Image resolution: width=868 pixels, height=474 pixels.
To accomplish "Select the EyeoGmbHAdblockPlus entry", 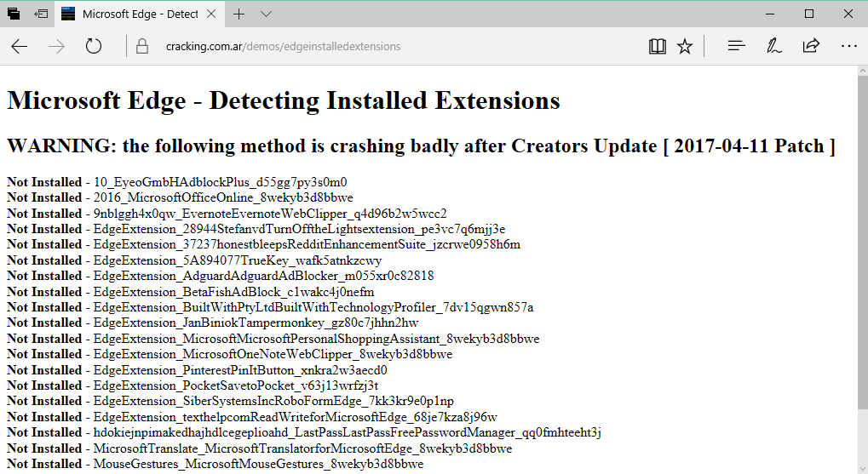I will coord(177,182).
